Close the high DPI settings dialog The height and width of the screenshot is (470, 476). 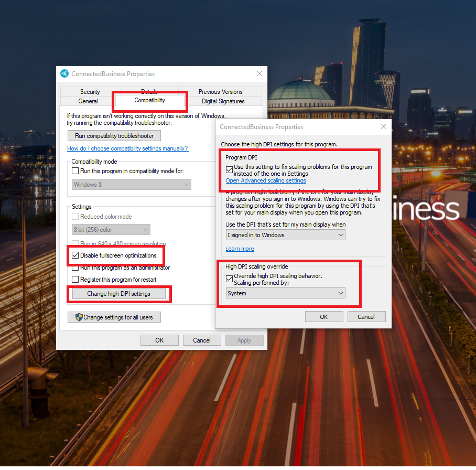(384, 126)
